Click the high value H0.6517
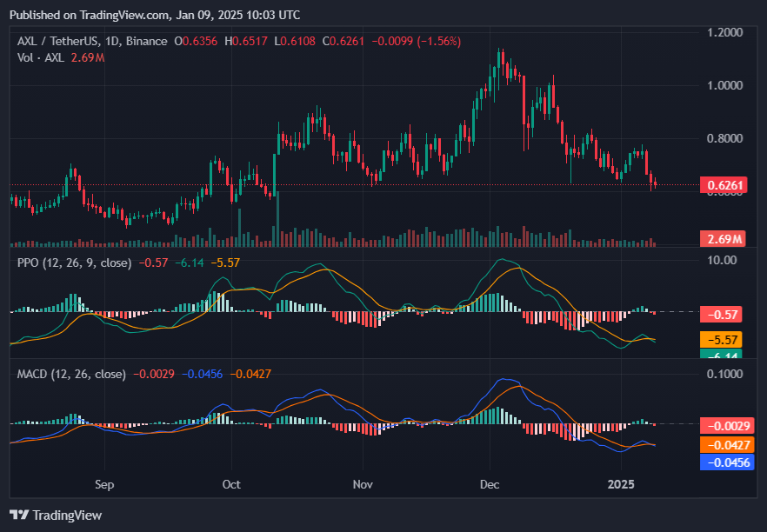This screenshot has height=532, width=767. tap(246, 41)
